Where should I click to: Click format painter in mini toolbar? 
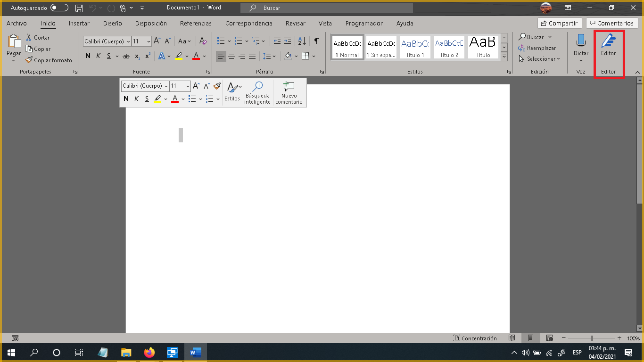point(217,86)
